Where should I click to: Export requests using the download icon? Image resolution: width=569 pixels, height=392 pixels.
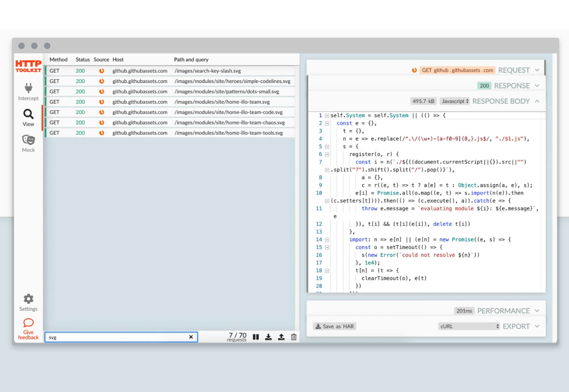[x=268, y=337]
